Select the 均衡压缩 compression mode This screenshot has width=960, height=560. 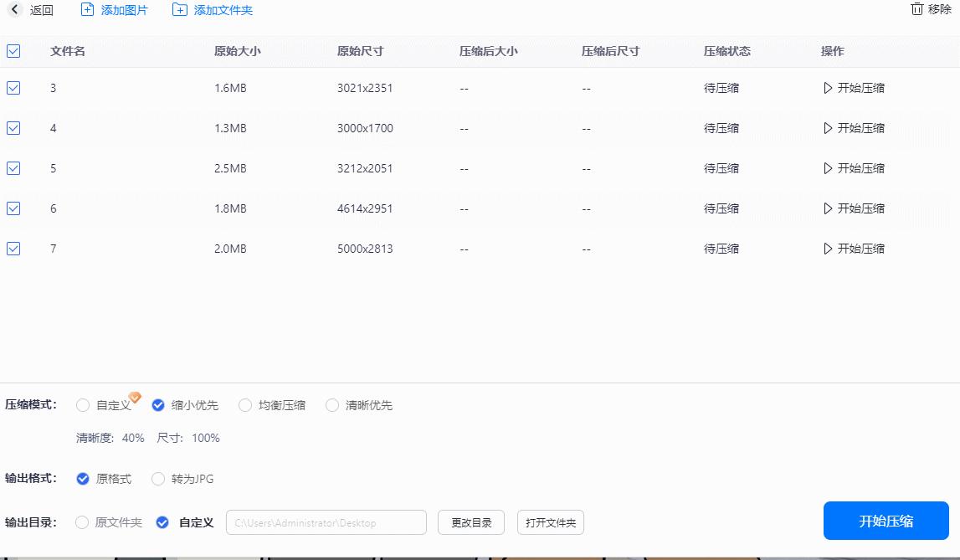click(x=244, y=404)
